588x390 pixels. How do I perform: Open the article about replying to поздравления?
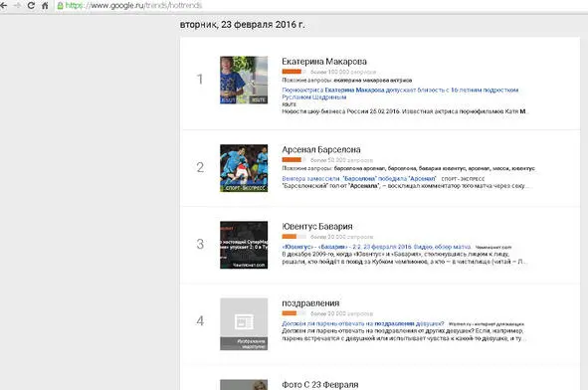click(x=362, y=323)
